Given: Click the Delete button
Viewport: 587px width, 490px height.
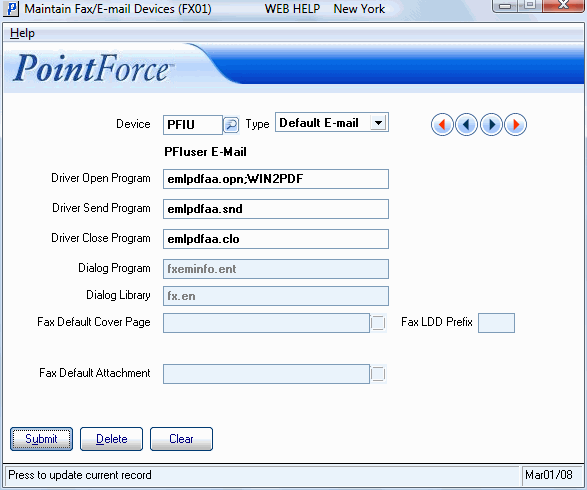Looking at the screenshot, I should pos(112,439).
